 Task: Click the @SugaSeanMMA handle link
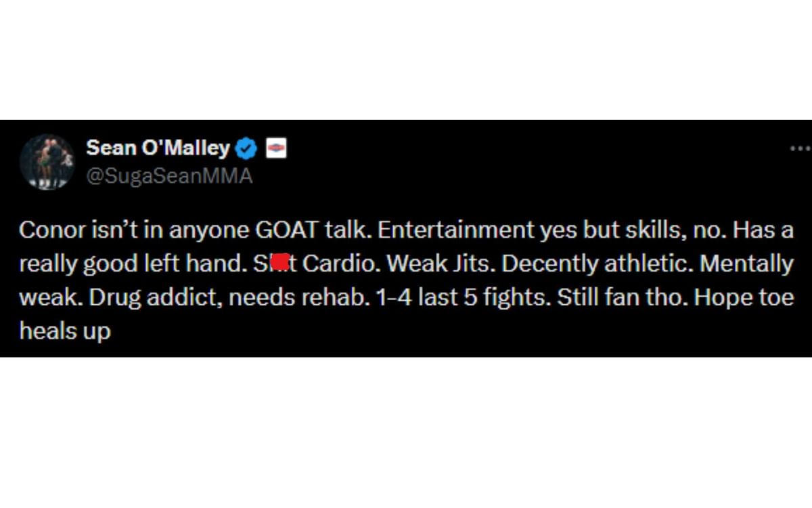[x=170, y=175]
